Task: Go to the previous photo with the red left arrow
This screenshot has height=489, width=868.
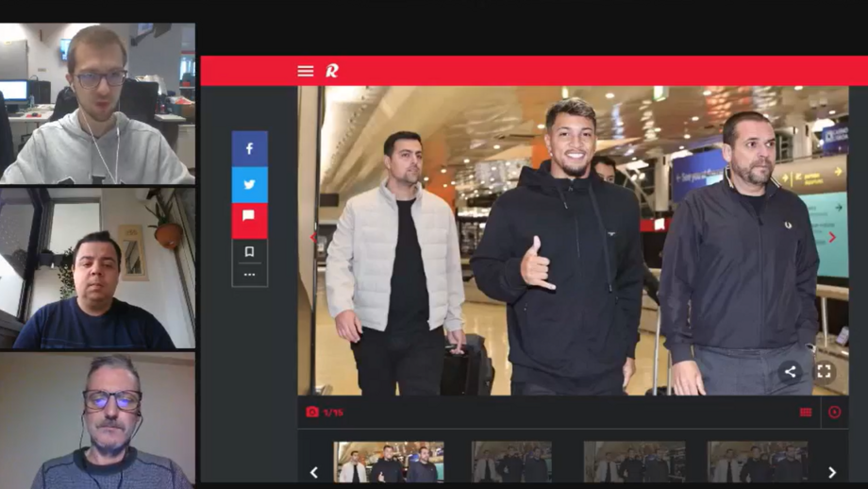Action: point(313,238)
